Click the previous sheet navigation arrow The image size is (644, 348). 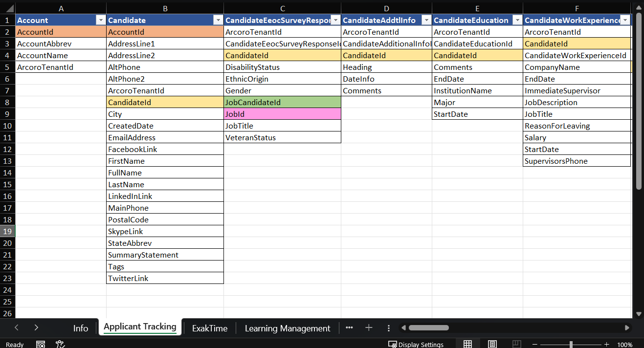tap(17, 327)
